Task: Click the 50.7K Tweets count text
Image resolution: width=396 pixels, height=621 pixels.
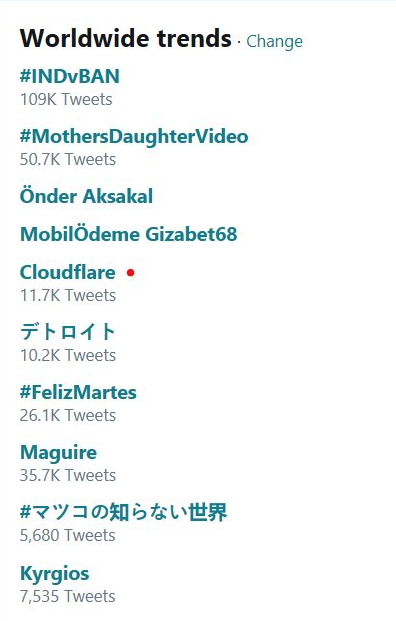Action: pos(68,160)
